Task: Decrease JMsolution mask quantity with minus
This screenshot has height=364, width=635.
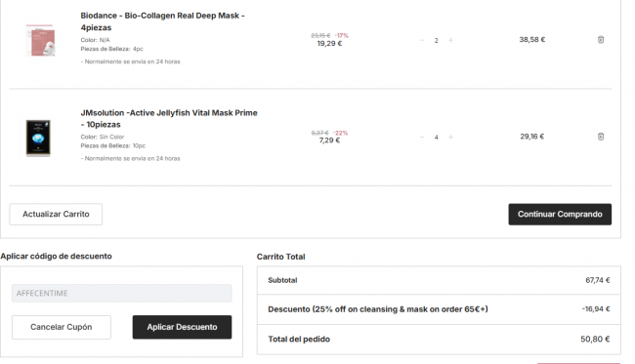Action: pos(422,137)
